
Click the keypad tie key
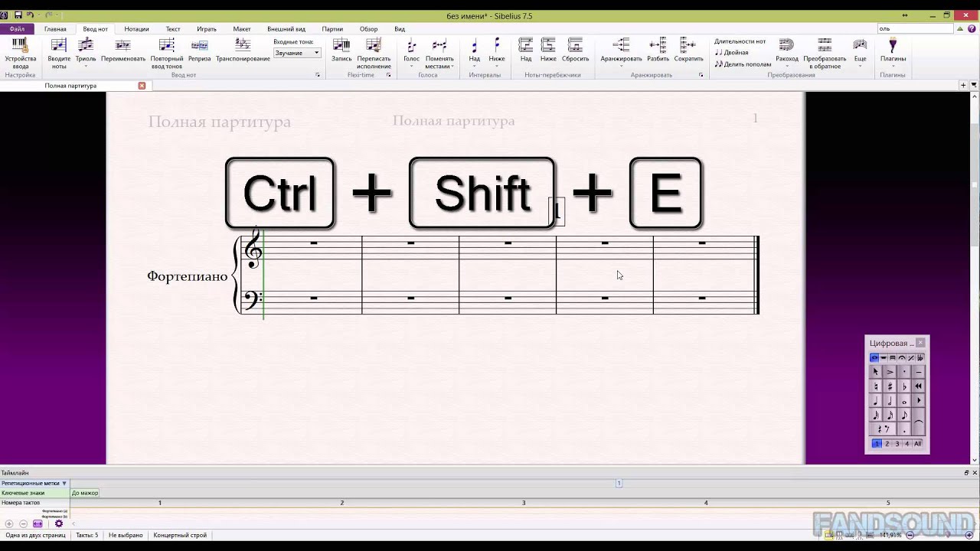point(919,422)
